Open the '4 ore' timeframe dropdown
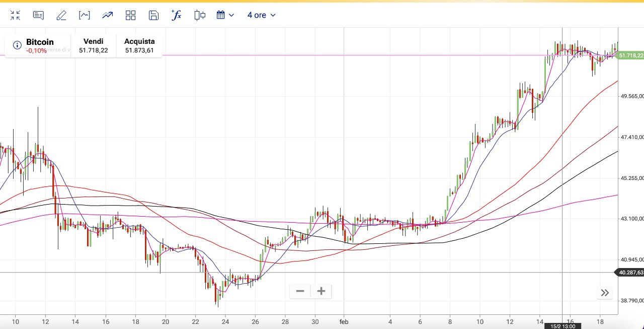Viewport: 644px width, 329px height. coord(261,15)
